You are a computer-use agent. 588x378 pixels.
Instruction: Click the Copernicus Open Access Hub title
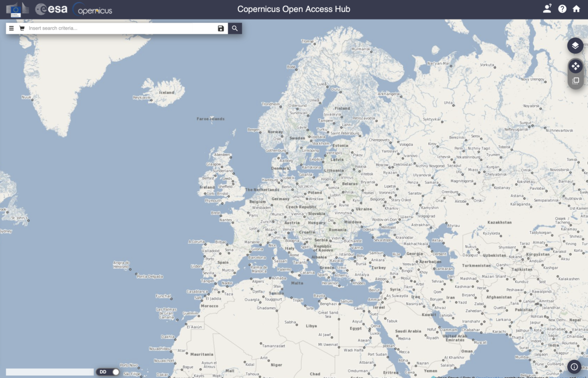tap(293, 9)
